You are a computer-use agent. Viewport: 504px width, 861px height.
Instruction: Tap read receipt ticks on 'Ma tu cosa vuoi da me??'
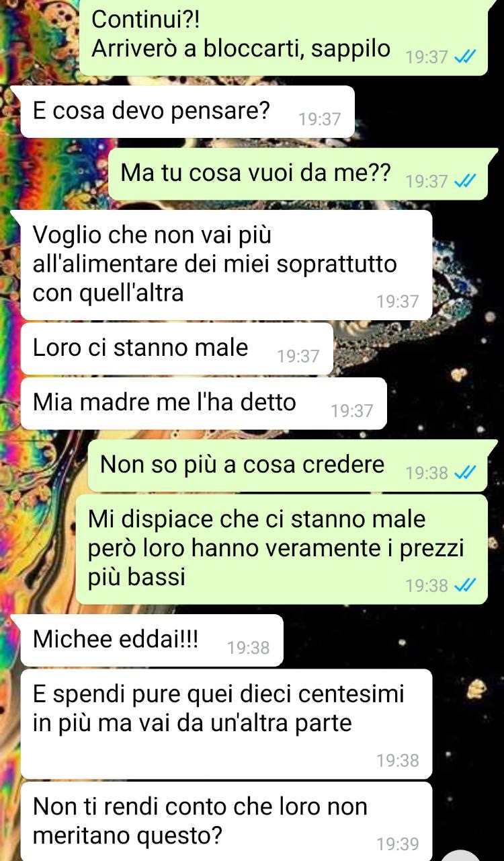pos(466,181)
